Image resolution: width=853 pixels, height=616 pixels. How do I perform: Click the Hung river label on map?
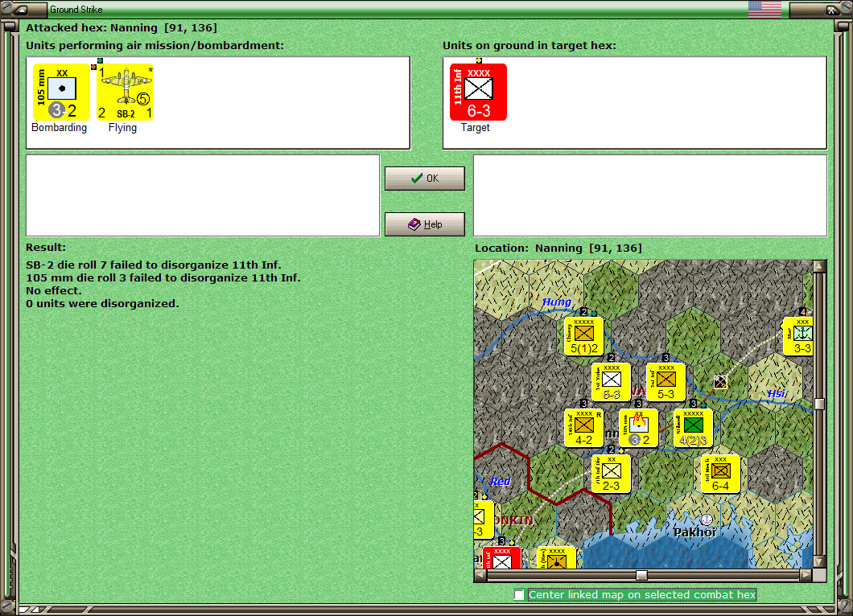557,302
